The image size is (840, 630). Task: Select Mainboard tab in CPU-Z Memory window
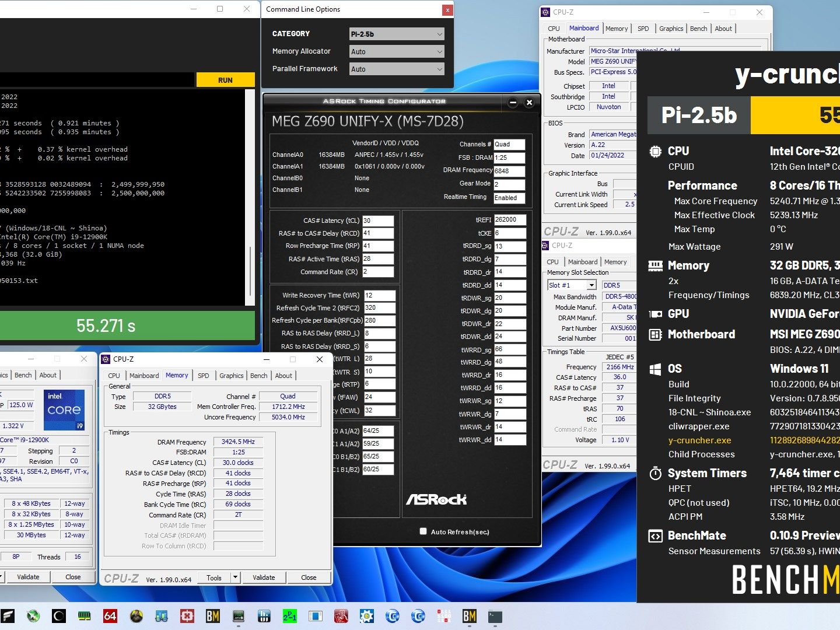144,376
